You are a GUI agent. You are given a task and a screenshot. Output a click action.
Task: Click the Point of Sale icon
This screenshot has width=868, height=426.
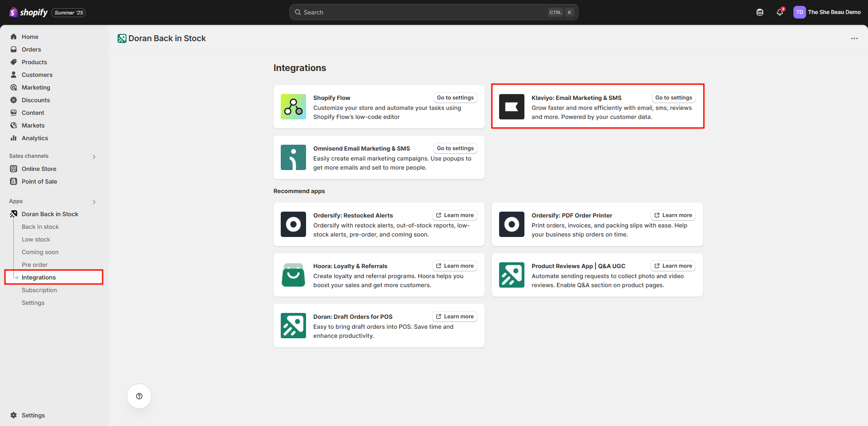point(14,181)
